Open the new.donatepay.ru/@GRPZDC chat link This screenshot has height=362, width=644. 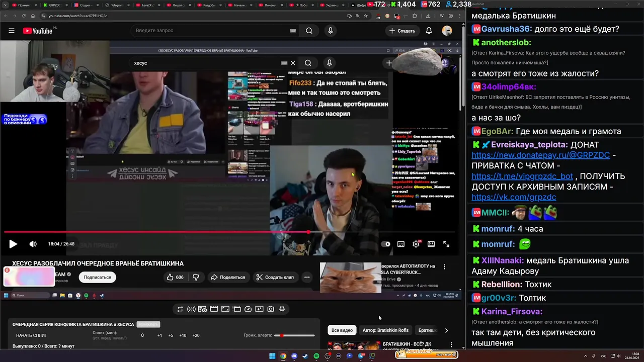(540, 155)
